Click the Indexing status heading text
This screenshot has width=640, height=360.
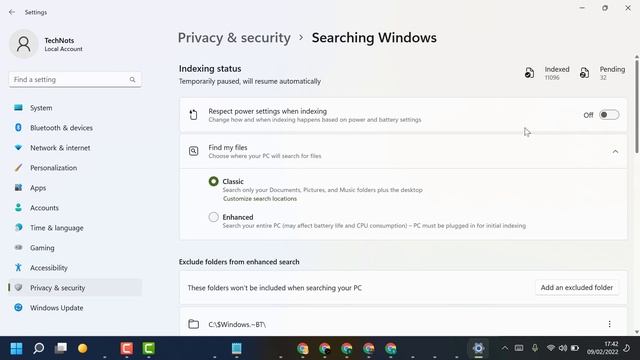pos(210,69)
